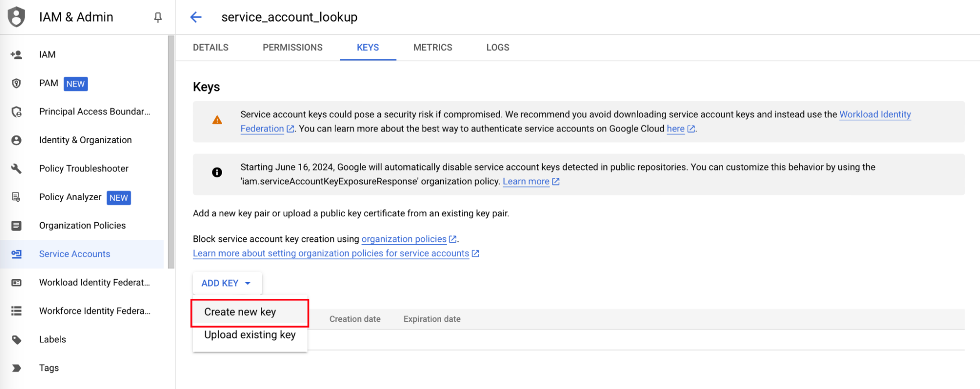View the LOGS tab

point(498,48)
